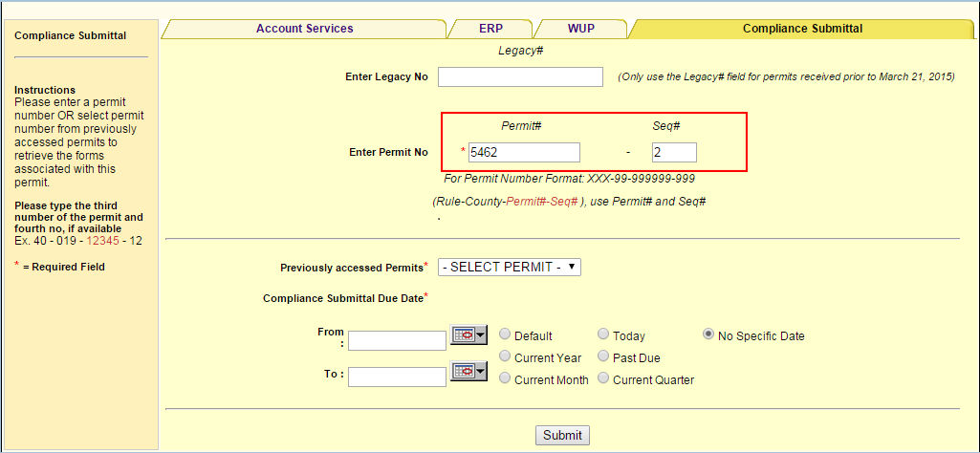Open the ERP tab
Image resolution: width=980 pixels, height=453 pixels.
tap(490, 29)
